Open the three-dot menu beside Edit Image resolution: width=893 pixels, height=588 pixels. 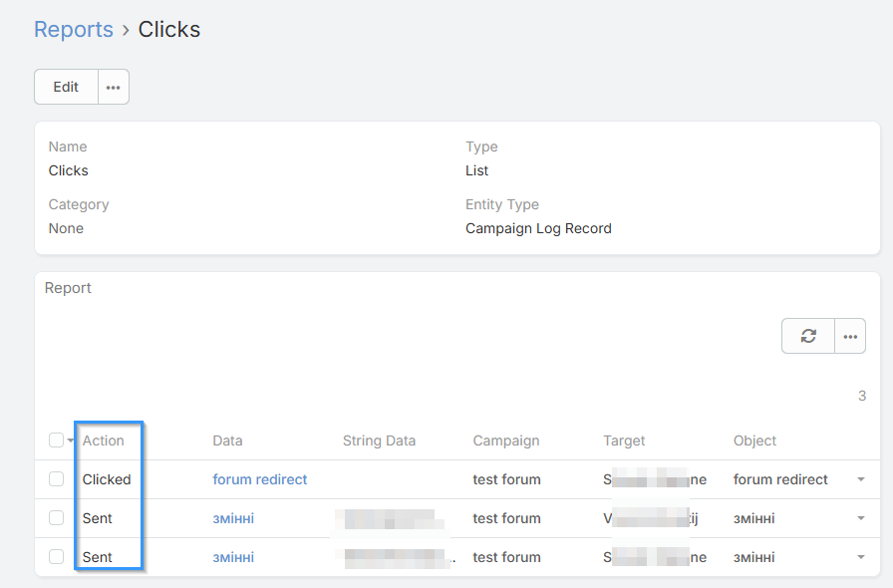pos(114,87)
